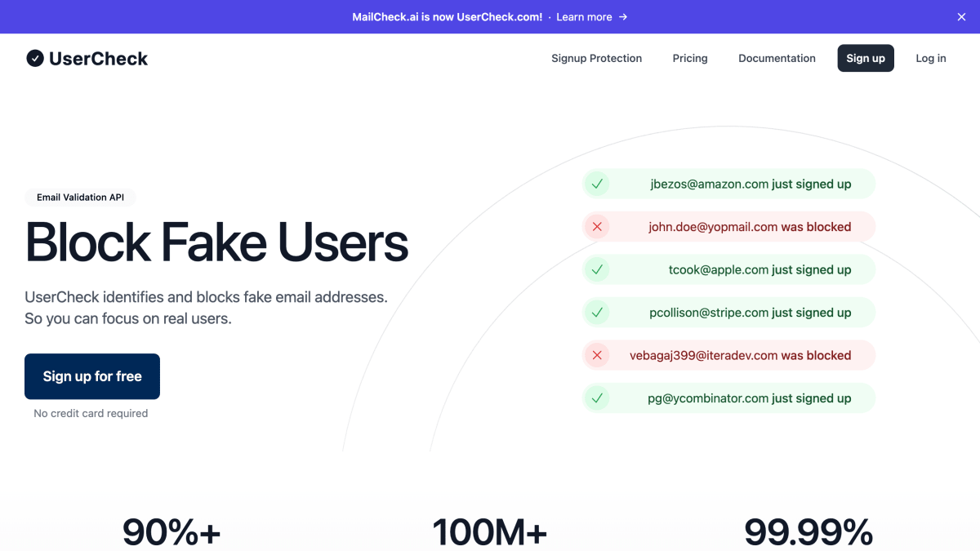Screen dimensions: 980x551
Task: Click the red X icon beside john.doe@yopmail.com
Action: click(x=597, y=227)
